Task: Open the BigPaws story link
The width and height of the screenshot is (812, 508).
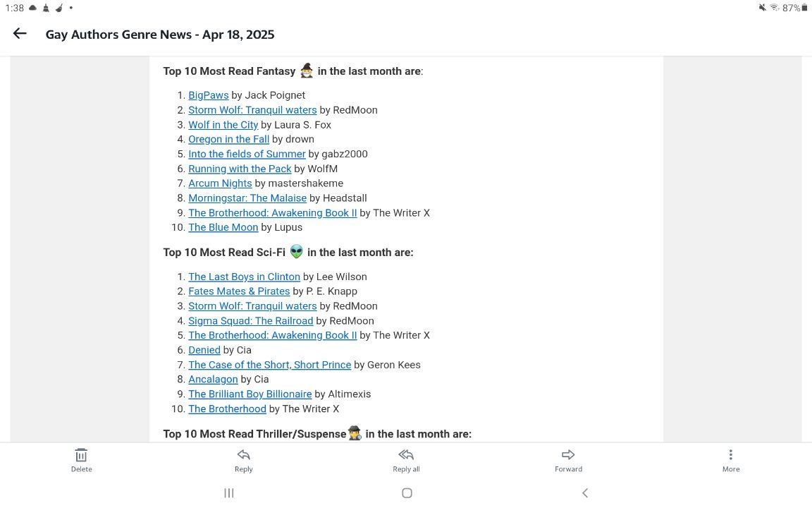Action: coord(209,95)
